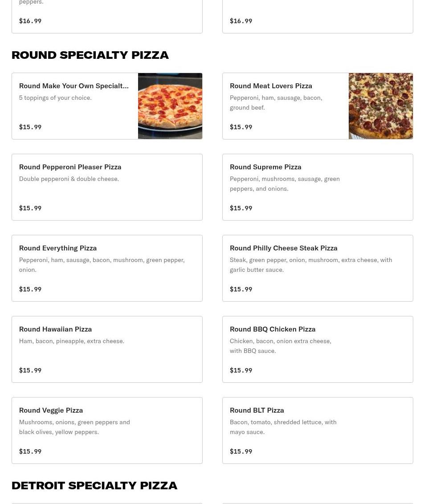
Task: Open the Round Philly Cheese Steak Pizza item
Action: click(318, 268)
